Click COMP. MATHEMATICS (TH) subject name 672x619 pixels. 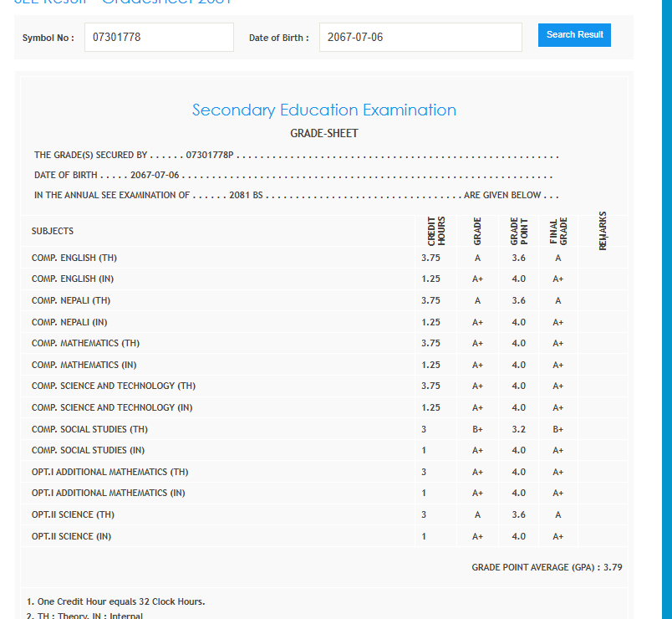85,343
